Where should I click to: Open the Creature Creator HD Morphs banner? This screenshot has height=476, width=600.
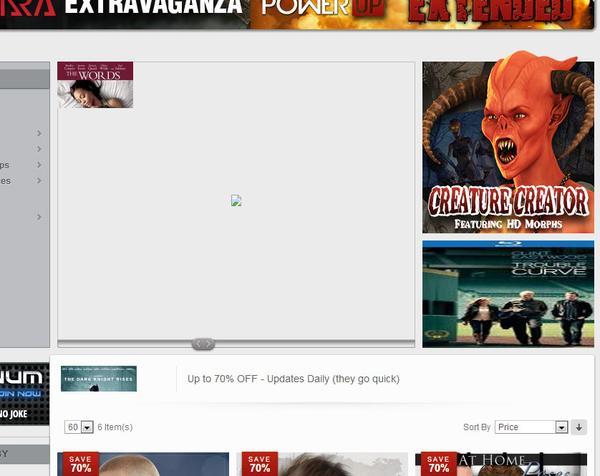click(x=508, y=142)
